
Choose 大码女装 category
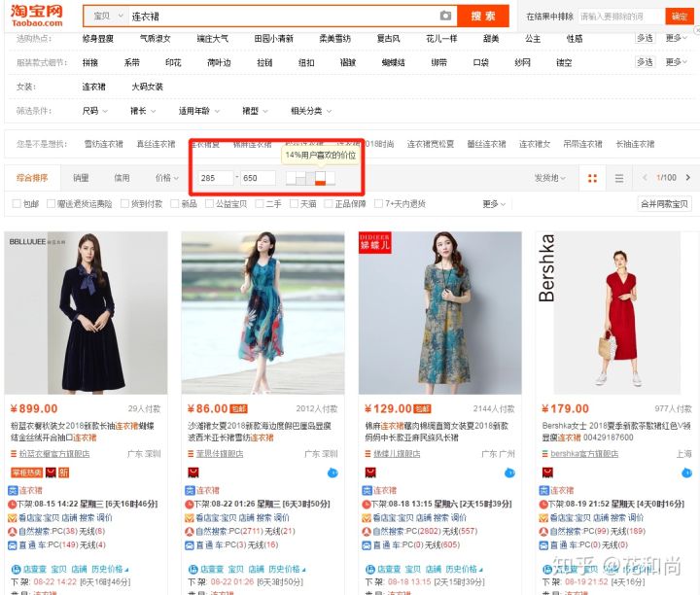pos(148,87)
